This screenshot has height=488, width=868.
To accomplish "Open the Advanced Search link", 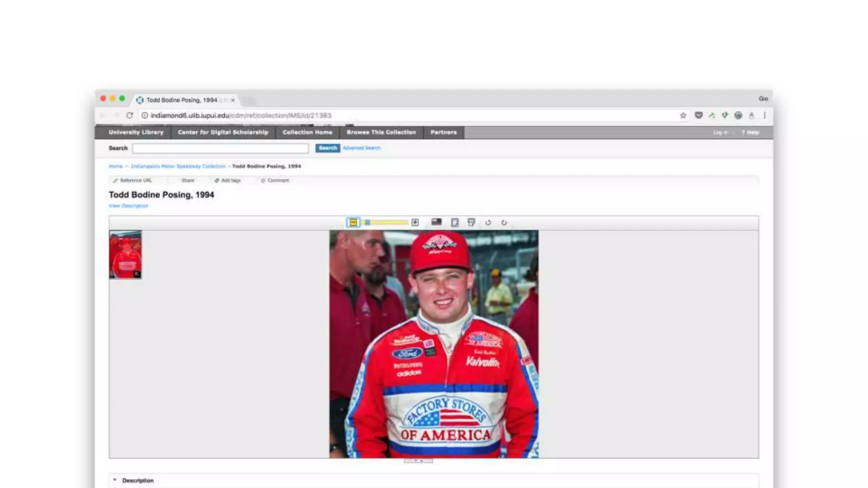I will (x=362, y=148).
